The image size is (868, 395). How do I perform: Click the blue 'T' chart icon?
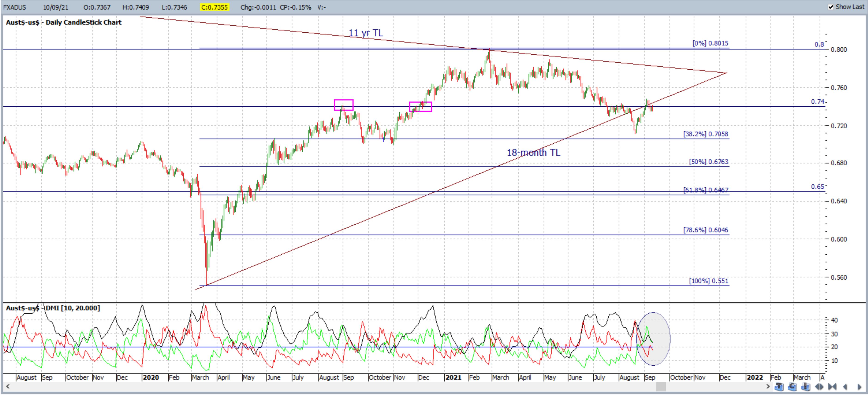click(x=779, y=387)
